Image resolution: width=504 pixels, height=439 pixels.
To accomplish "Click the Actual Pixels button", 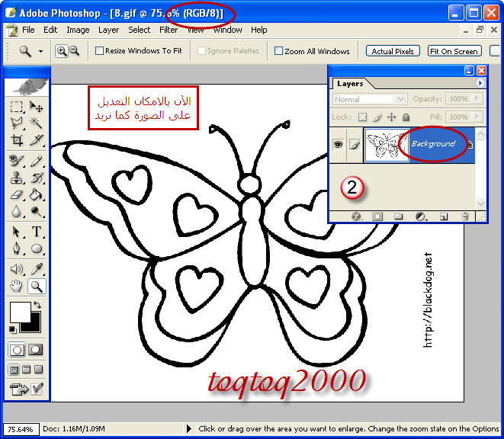I will point(393,51).
